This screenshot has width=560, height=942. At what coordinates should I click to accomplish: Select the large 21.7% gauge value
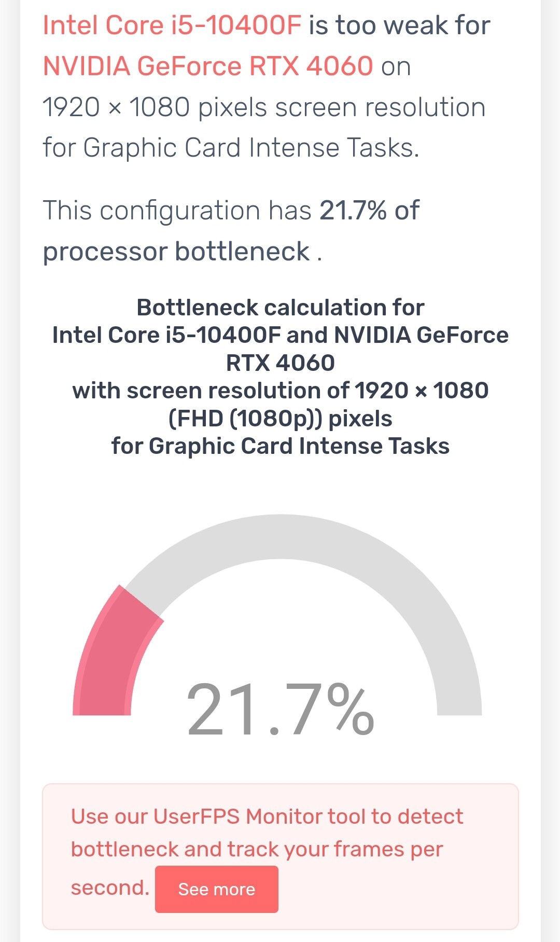pyautogui.click(x=280, y=710)
